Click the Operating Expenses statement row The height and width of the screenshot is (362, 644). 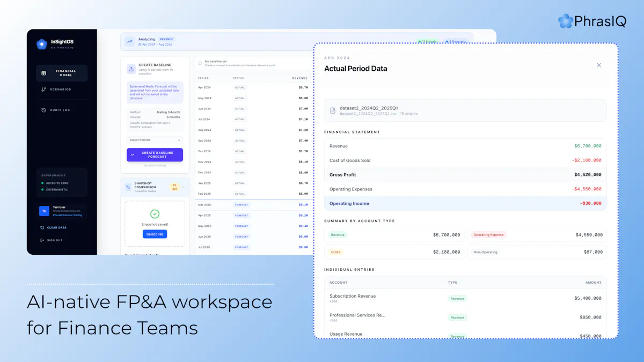tap(465, 189)
